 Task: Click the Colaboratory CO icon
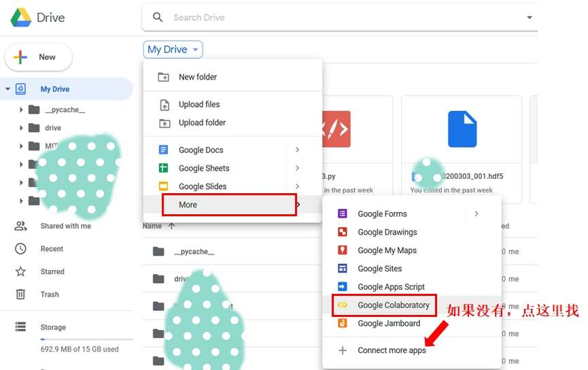tap(343, 305)
